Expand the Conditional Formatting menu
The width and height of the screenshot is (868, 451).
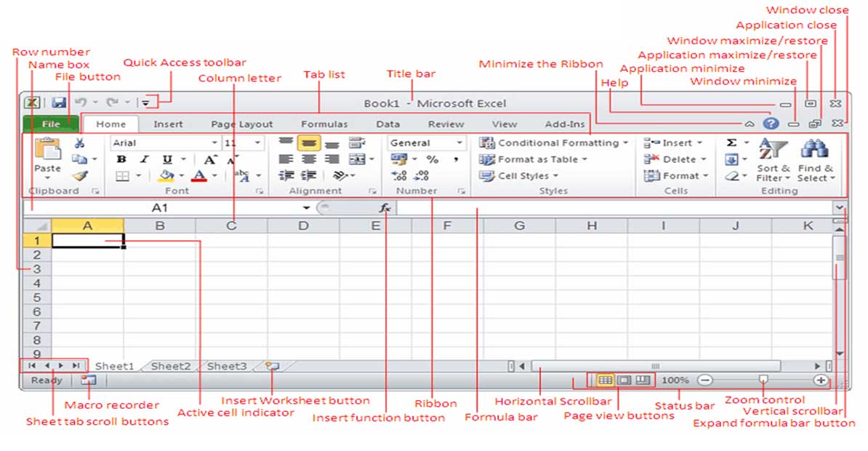click(553, 143)
